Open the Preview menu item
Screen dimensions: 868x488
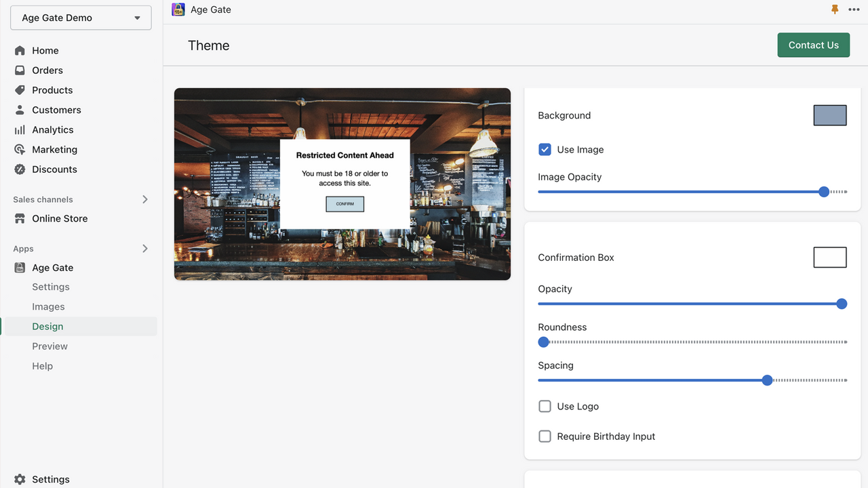pos(50,346)
